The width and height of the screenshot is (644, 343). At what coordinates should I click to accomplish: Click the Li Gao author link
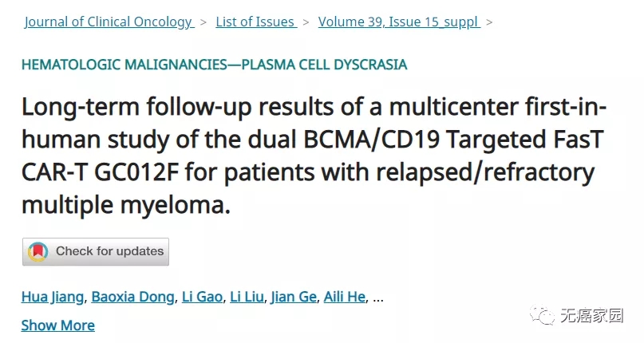202,298
